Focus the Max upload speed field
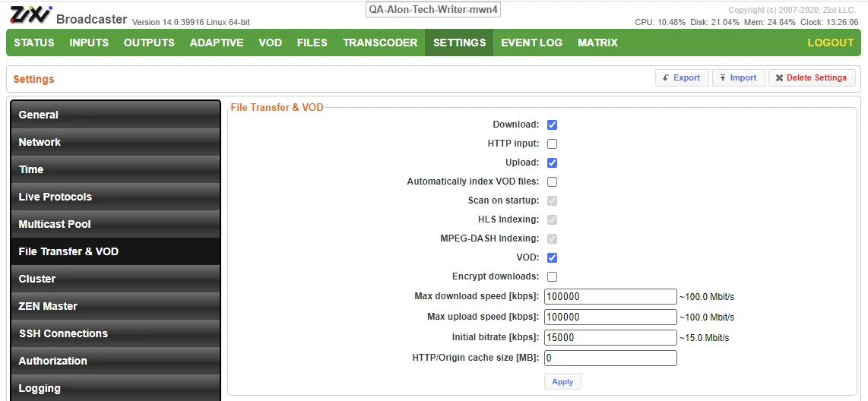 [x=610, y=317]
